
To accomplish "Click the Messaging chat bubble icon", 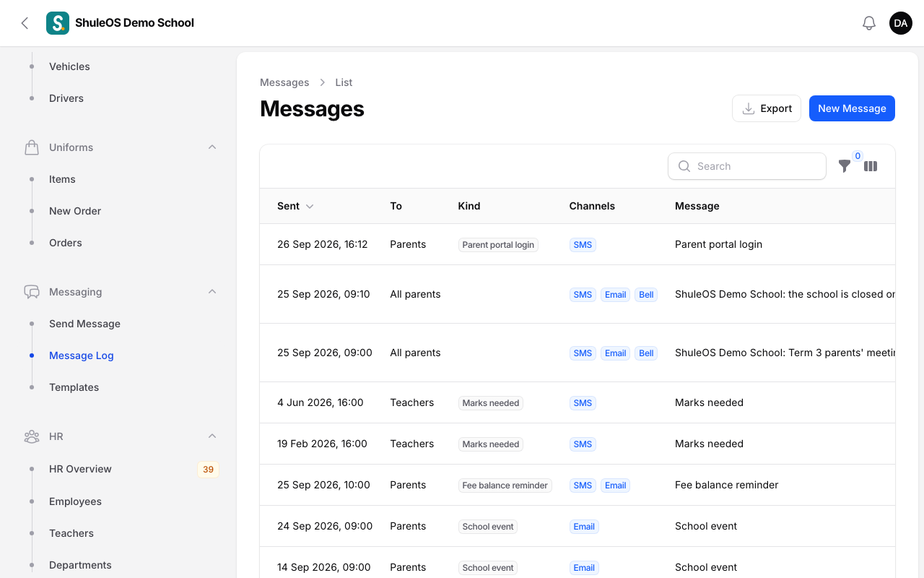I will pyautogui.click(x=32, y=292).
